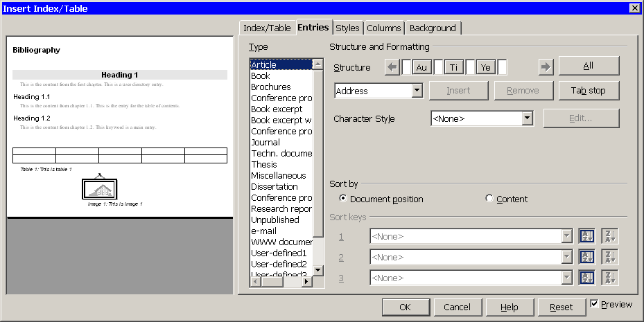This screenshot has height=322, width=644.
Task: Click the Reset button
Action: point(562,307)
